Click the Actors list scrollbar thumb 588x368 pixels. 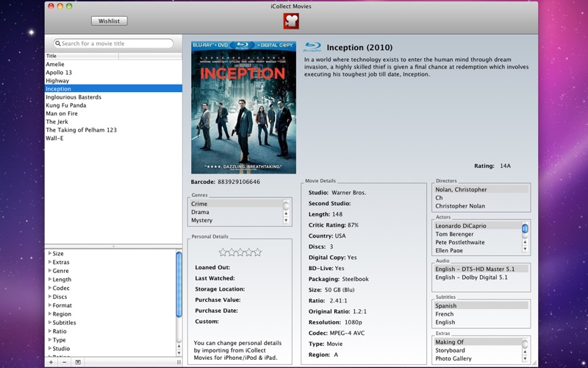click(x=525, y=228)
